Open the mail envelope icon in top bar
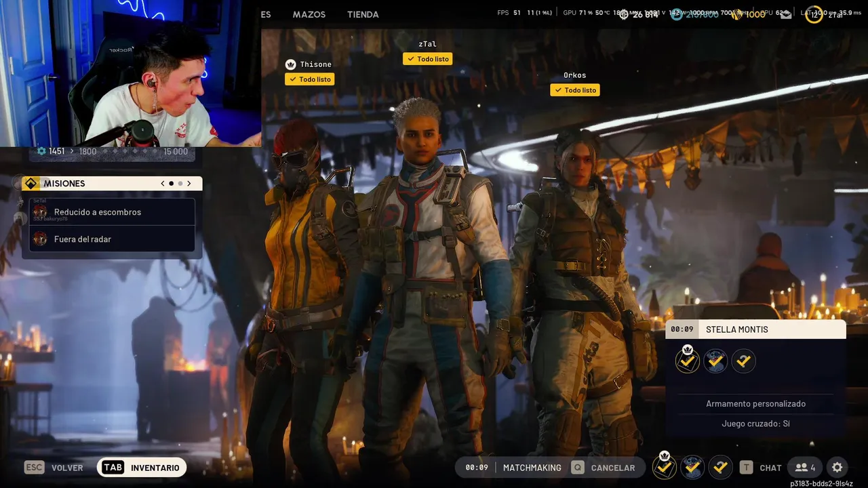 point(786,15)
